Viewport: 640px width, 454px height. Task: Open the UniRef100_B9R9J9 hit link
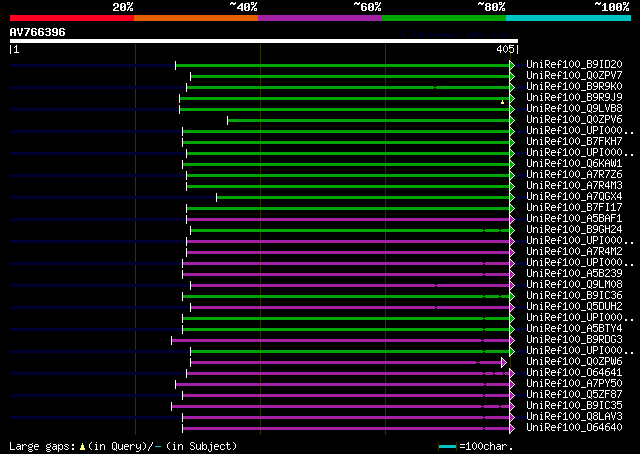point(574,98)
